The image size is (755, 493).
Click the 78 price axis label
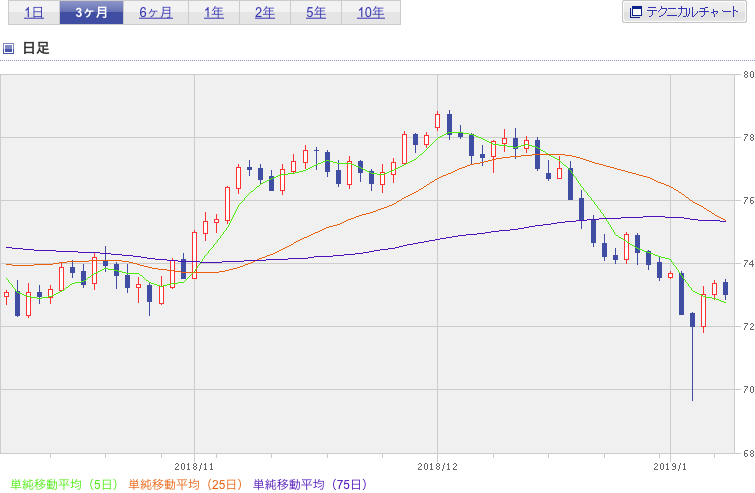(749, 138)
